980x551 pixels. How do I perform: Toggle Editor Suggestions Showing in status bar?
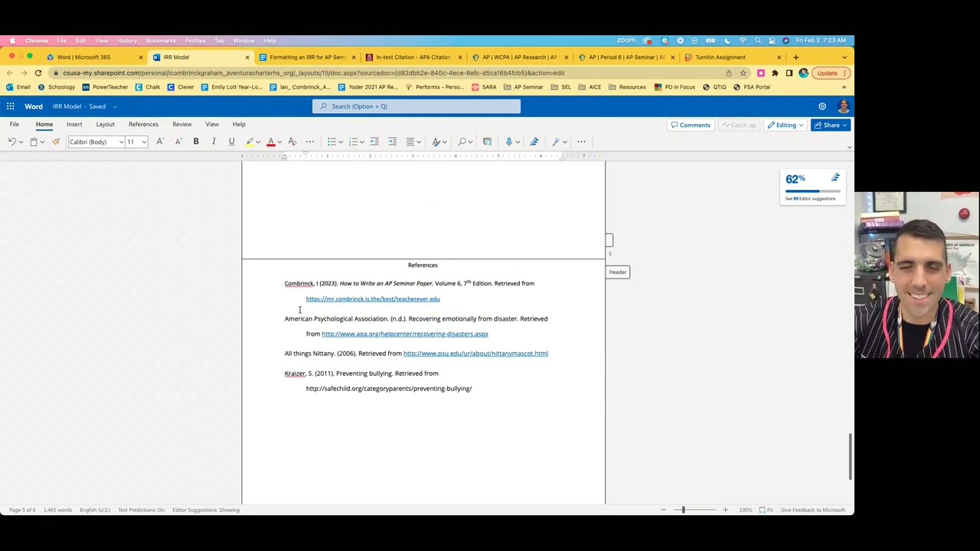pos(206,510)
